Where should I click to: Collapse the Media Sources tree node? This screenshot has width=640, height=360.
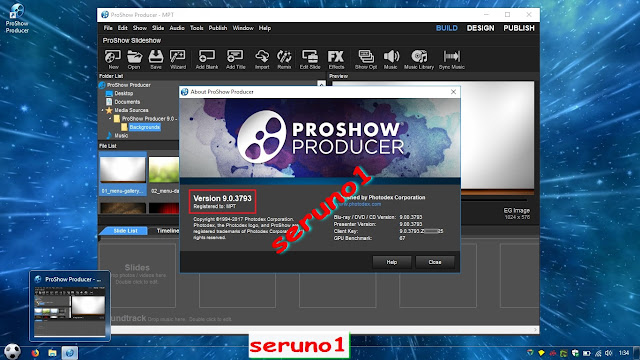coord(102,110)
